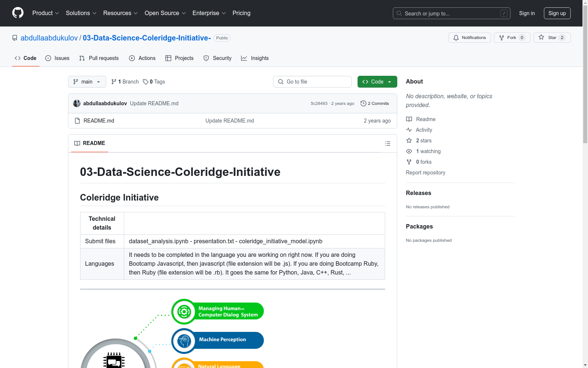Click the README.md file icon
Image resolution: width=588 pixels, height=368 pixels.
tap(77, 121)
